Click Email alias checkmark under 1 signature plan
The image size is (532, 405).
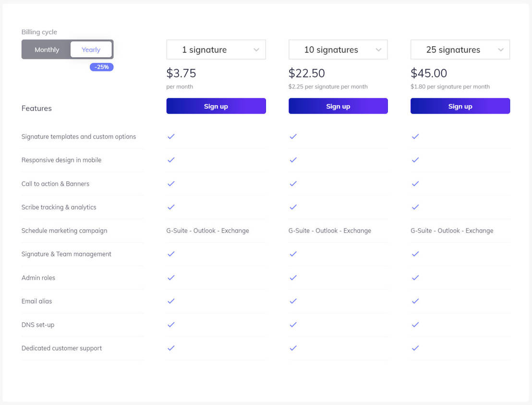click(171, 301)
